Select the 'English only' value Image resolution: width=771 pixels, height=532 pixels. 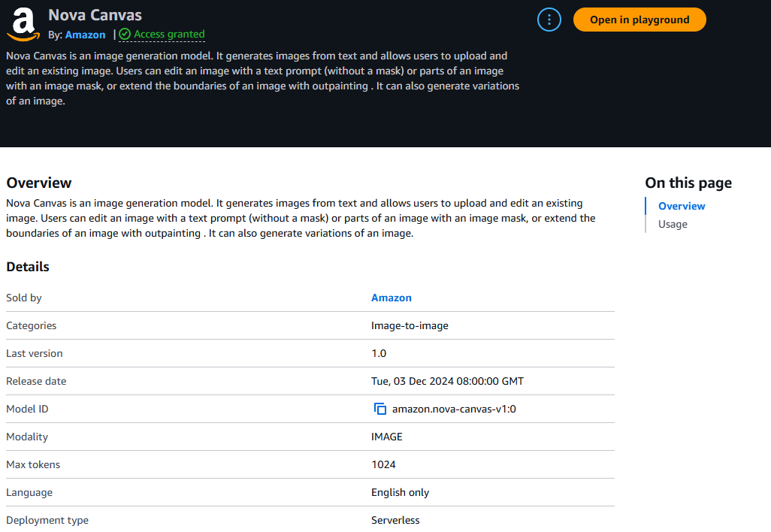tap(401, 493)
